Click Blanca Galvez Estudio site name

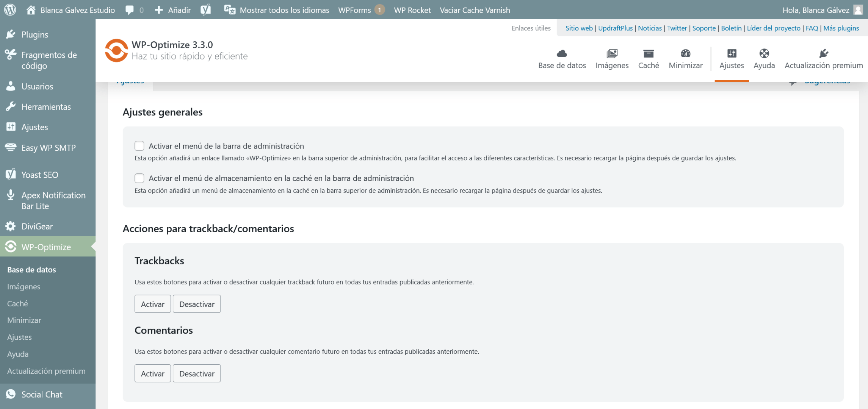click(x=78, y=10)
